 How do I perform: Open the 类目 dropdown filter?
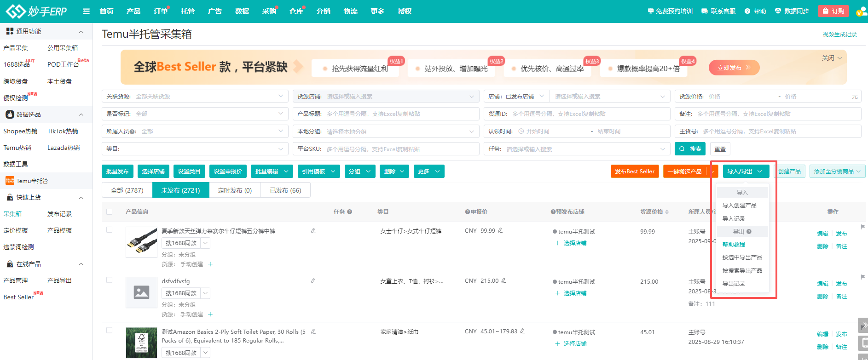[x=195, y=149]
